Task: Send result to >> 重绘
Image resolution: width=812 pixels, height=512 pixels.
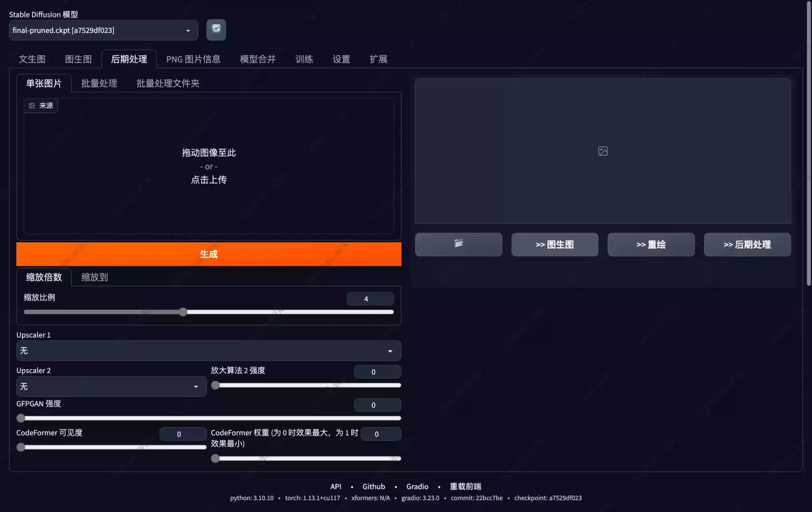Action: (651, 244)
